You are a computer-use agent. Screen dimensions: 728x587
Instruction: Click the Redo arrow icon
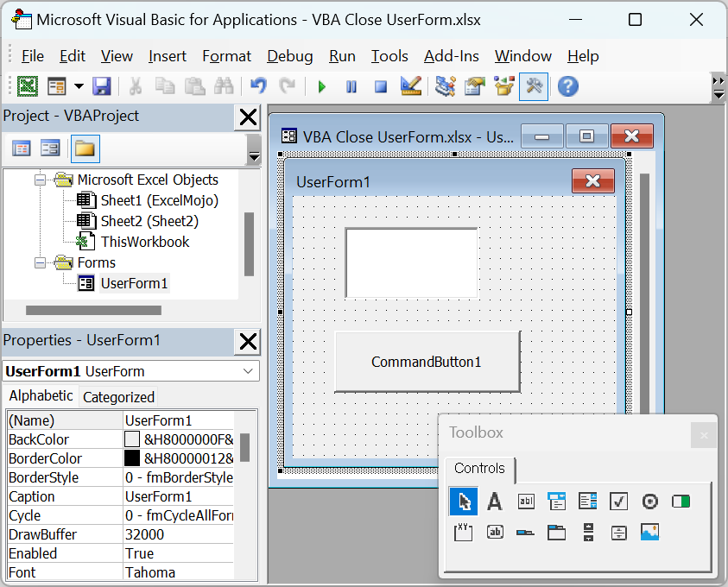(288, 86)
